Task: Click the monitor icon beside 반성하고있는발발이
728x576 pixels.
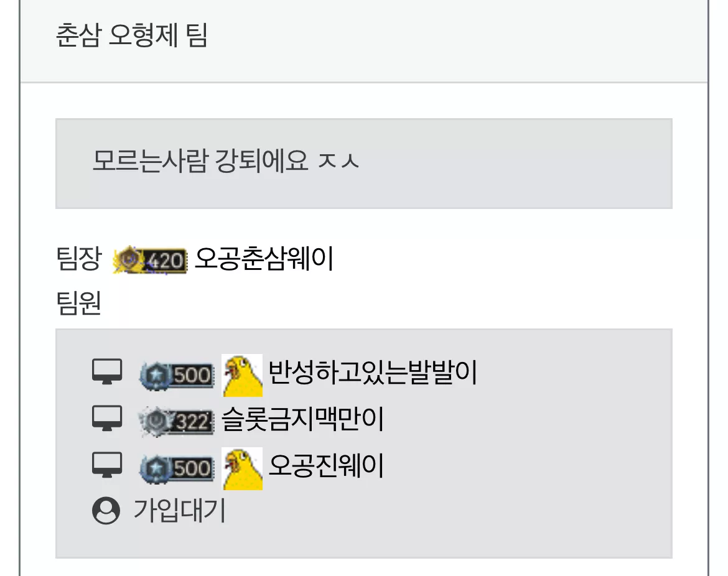Action: pos(107,371)
